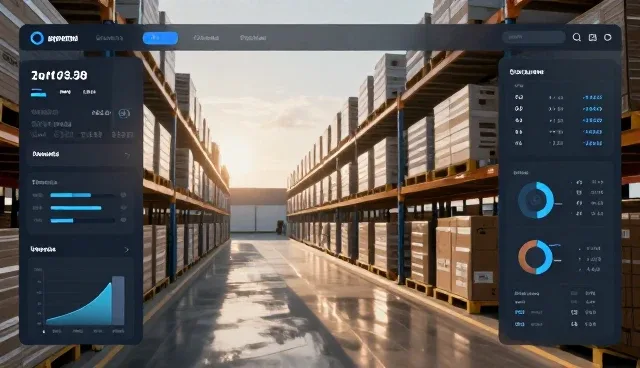Click the blue donut chart
Screen dimensions: 640x368
coord(536,200)
